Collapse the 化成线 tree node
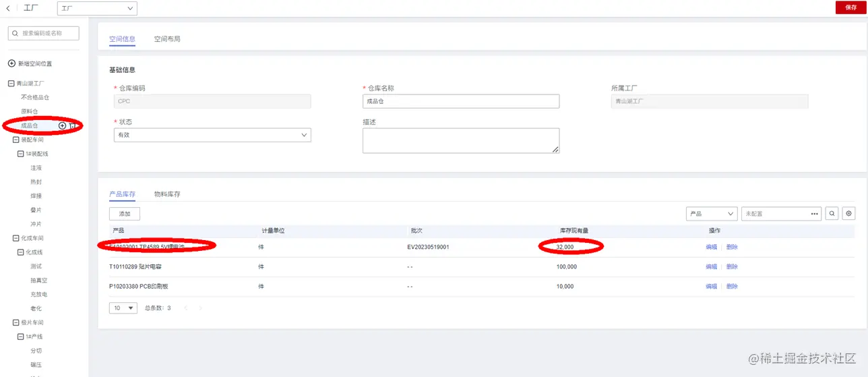Viewport: 868px width, 377px height. click(x=20, y=252)
